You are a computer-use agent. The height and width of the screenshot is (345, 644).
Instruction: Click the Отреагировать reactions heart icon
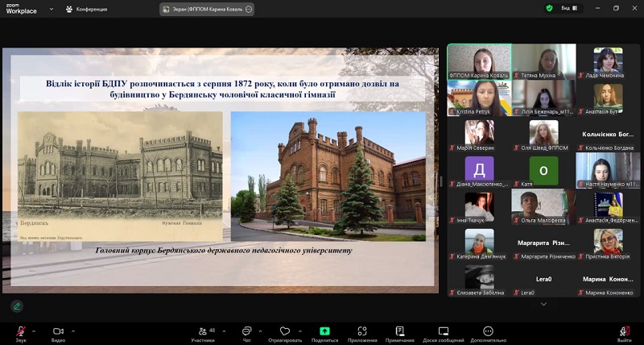(x=285, y=331)
